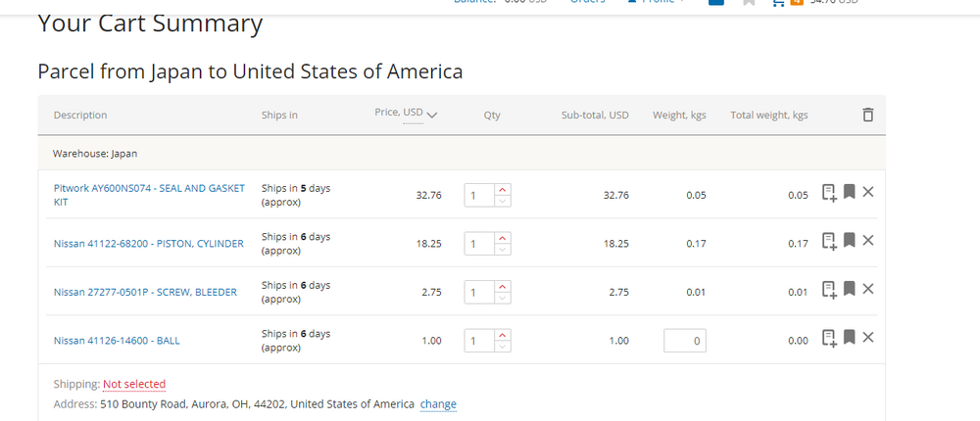980x421 pixels.
Task: Edit quantity field for the Ball item
Action: coord(480,341)
